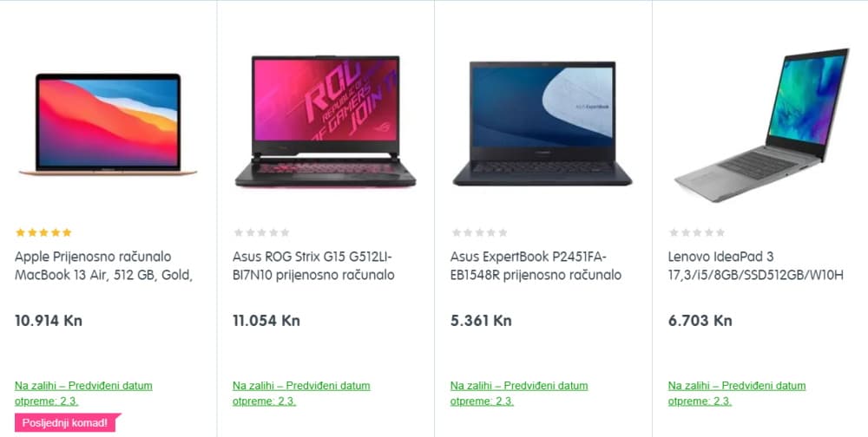Click the ROG Strix empty star rating

[x=261, y=232]
